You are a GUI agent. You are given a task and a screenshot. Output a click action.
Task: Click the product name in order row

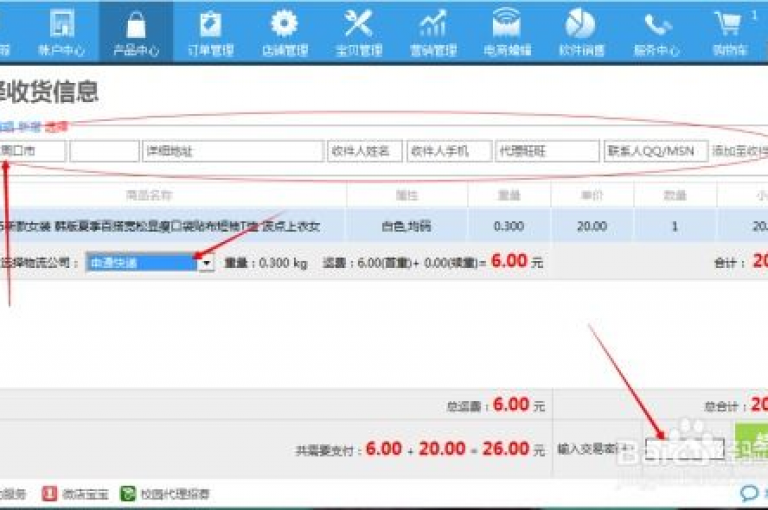pyautogui.click(x=160, y=226)
